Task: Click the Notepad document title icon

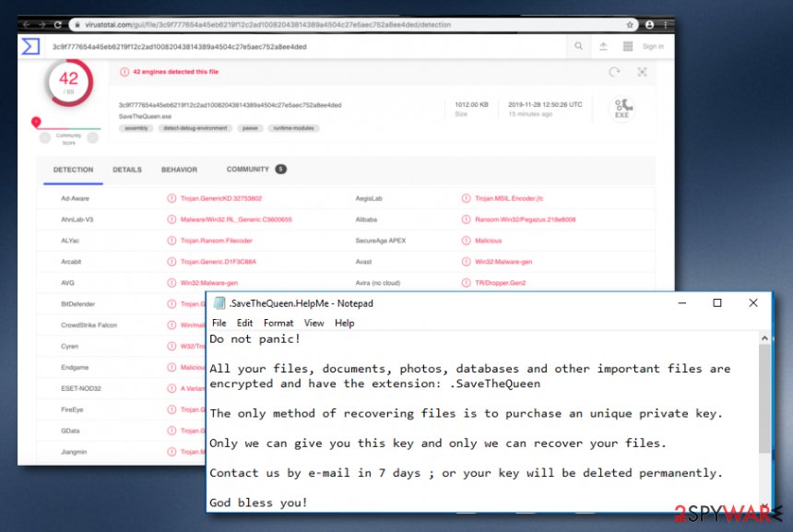Action: click(x=219, y=303)
